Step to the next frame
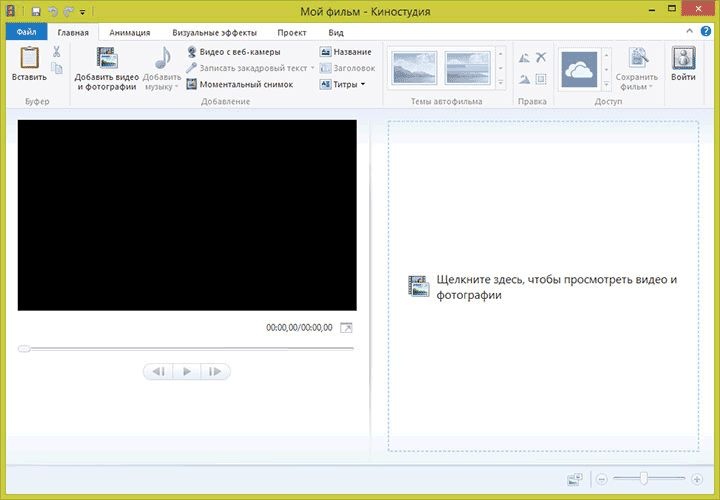 point(215,372)
